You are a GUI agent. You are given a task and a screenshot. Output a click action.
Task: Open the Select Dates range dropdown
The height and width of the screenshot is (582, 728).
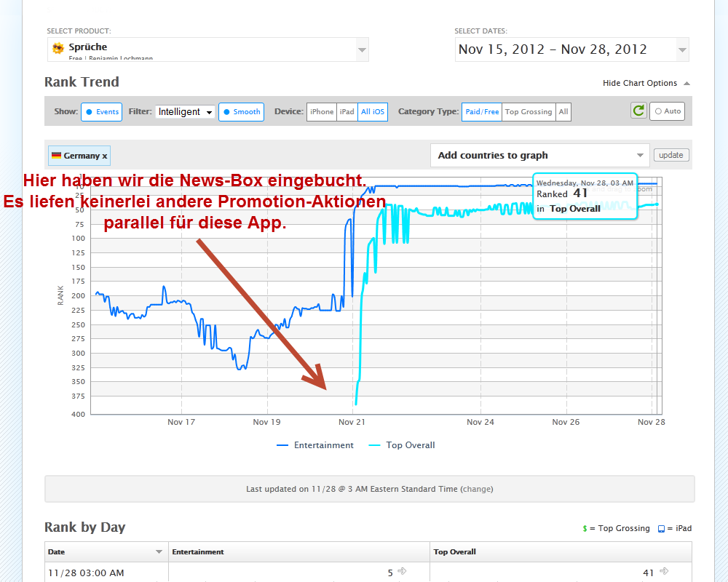(x=681, y=50)
